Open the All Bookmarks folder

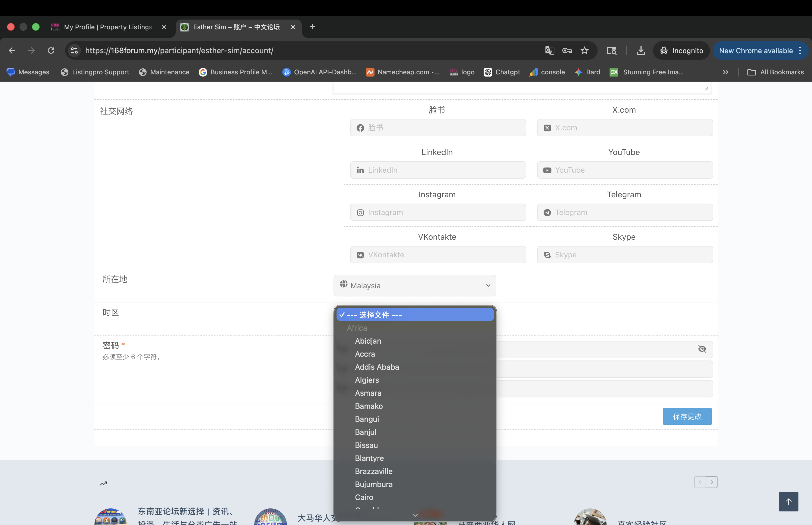(x=776, y=72)
